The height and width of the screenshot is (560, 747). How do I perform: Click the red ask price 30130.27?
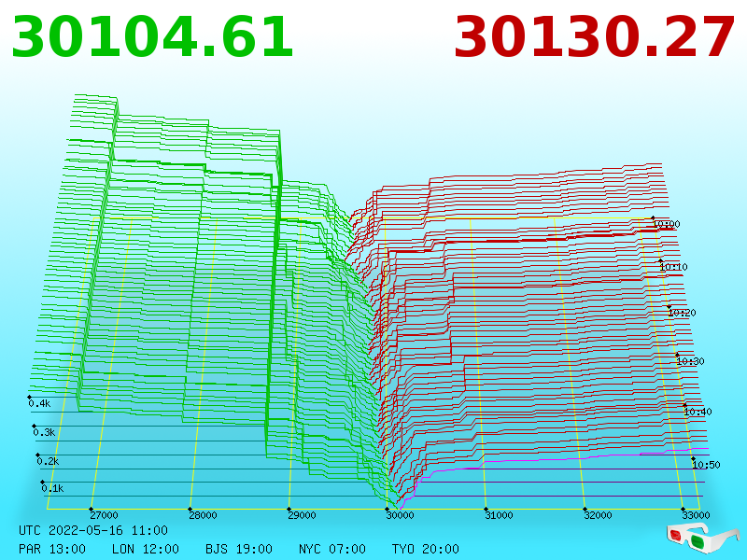coord(594,37)
